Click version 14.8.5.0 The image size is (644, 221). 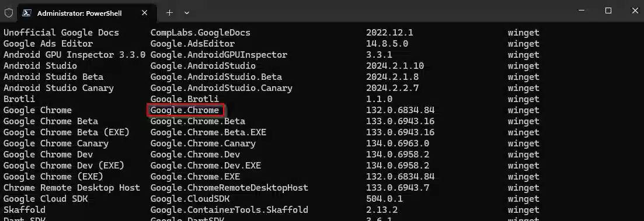pos(387,44)
